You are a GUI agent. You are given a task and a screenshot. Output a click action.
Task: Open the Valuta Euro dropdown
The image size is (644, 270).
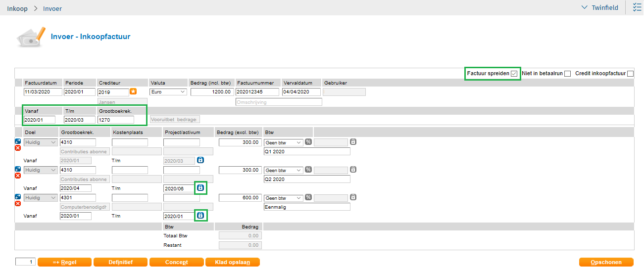click(168, 92)
